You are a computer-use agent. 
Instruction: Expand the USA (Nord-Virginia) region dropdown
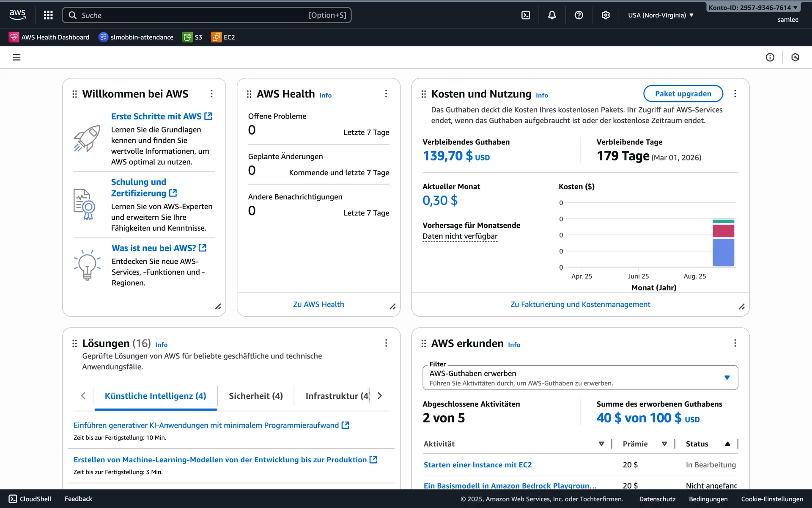coord(661,15)
